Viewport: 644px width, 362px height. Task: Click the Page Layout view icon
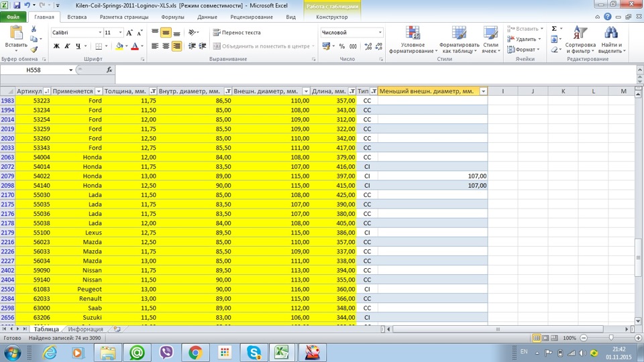click(545, 338)
